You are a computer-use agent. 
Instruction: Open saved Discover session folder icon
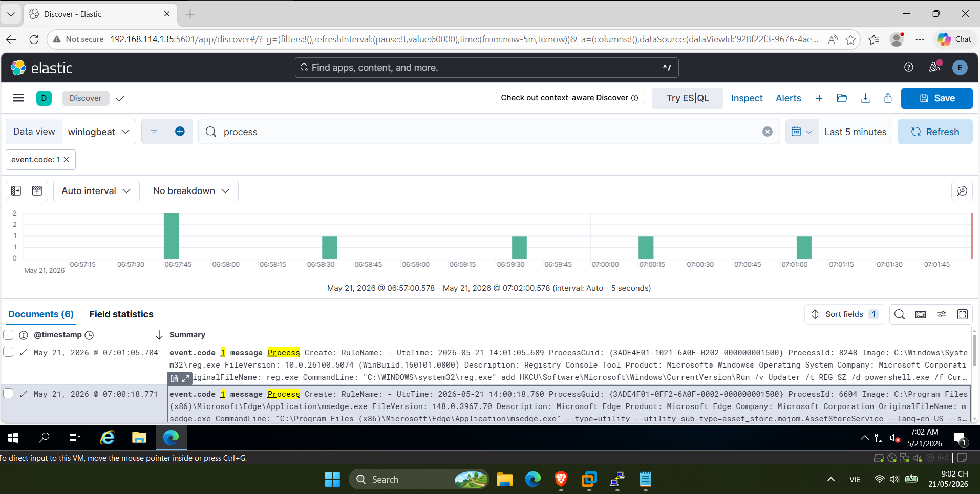point(842,98)
